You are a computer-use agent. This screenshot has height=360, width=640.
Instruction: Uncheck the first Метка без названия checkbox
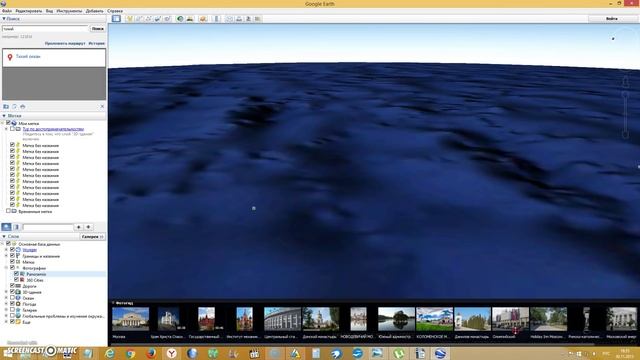12,145
